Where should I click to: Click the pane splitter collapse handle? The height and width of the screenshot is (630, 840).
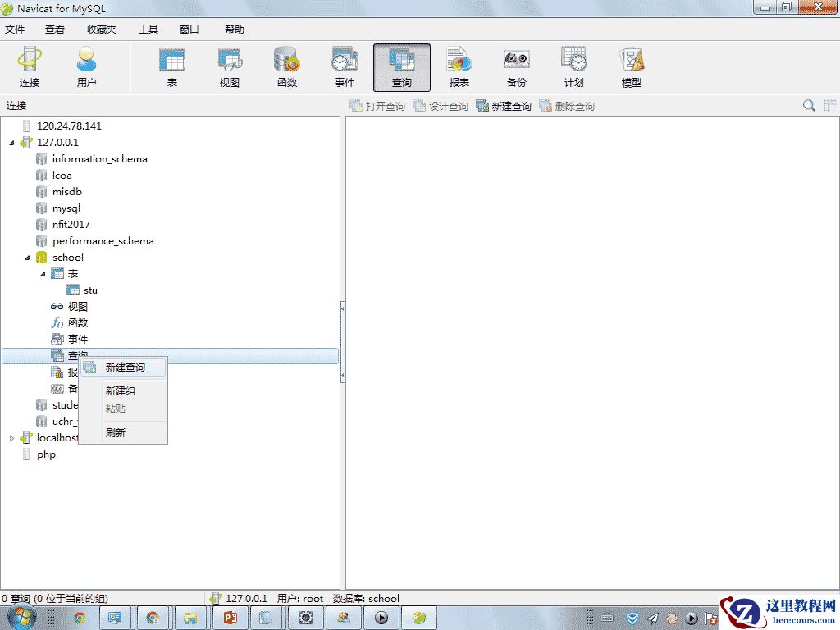(x=343, y=342)
